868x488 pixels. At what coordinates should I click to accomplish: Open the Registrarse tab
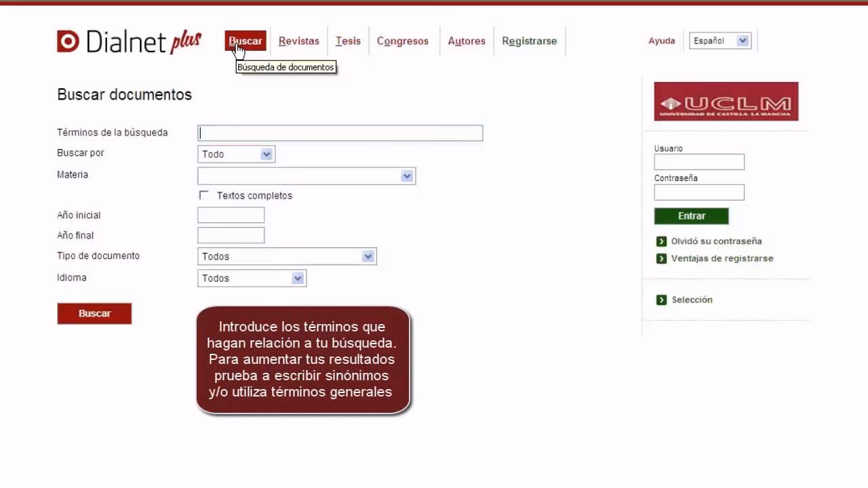529,41
